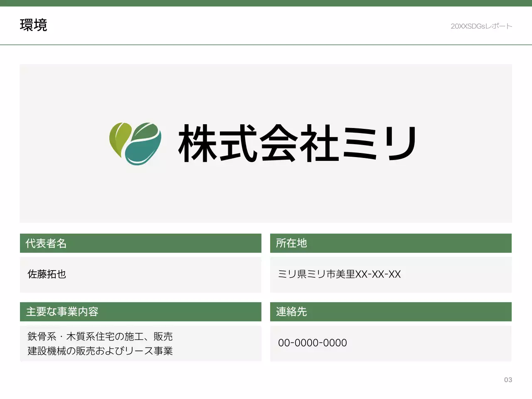
Task: Click the representative name 佐藤拓也
Action: pyautogui.click(x=47, y=275)
